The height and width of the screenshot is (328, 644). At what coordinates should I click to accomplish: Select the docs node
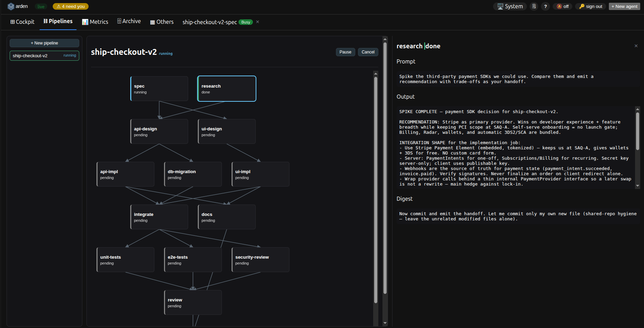pos(227,217)
